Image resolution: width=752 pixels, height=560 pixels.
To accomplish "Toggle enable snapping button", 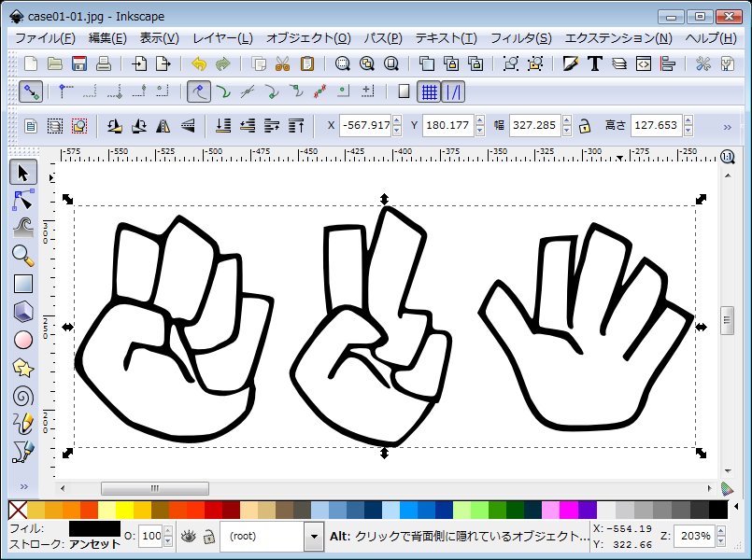I will 31,91.
